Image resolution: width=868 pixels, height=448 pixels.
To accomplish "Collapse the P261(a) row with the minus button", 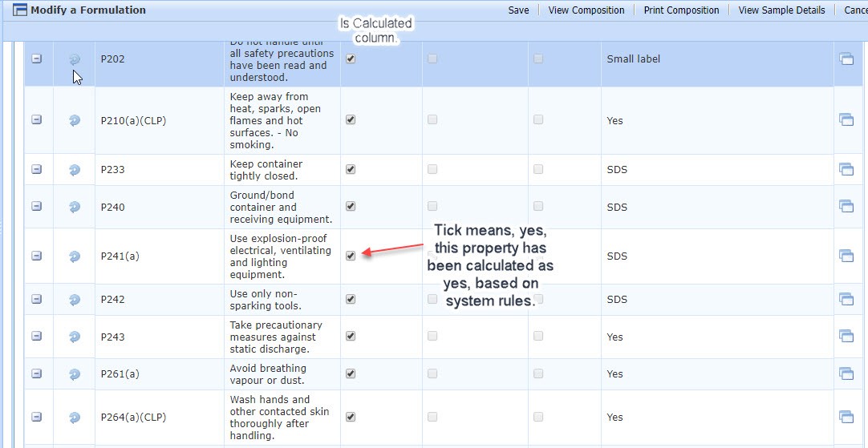I will 37,373.
